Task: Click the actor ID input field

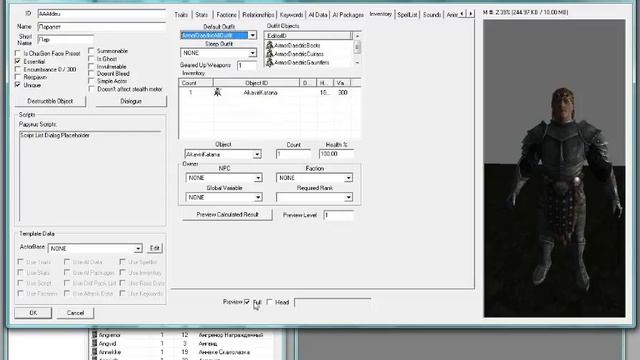Action: (102, 14)
